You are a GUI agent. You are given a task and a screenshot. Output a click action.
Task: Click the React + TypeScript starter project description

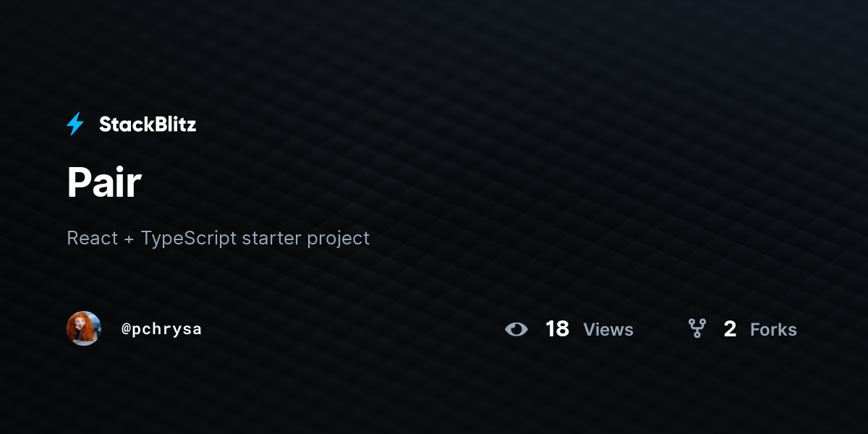coord(218,238)
